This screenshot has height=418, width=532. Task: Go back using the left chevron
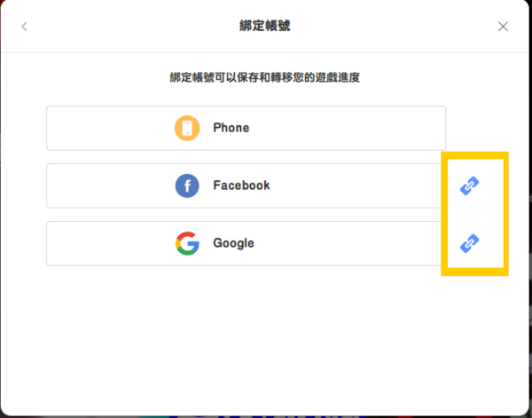coord(24,27)
